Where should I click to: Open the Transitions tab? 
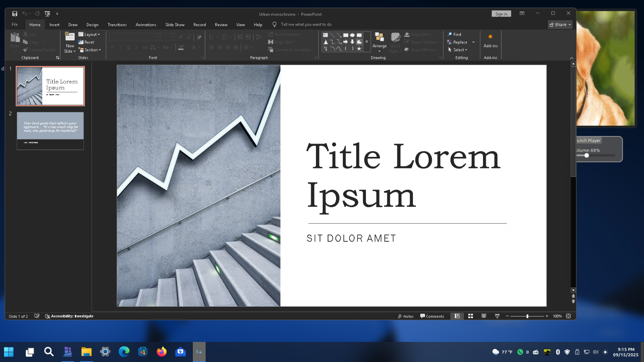tap(117, 25)
